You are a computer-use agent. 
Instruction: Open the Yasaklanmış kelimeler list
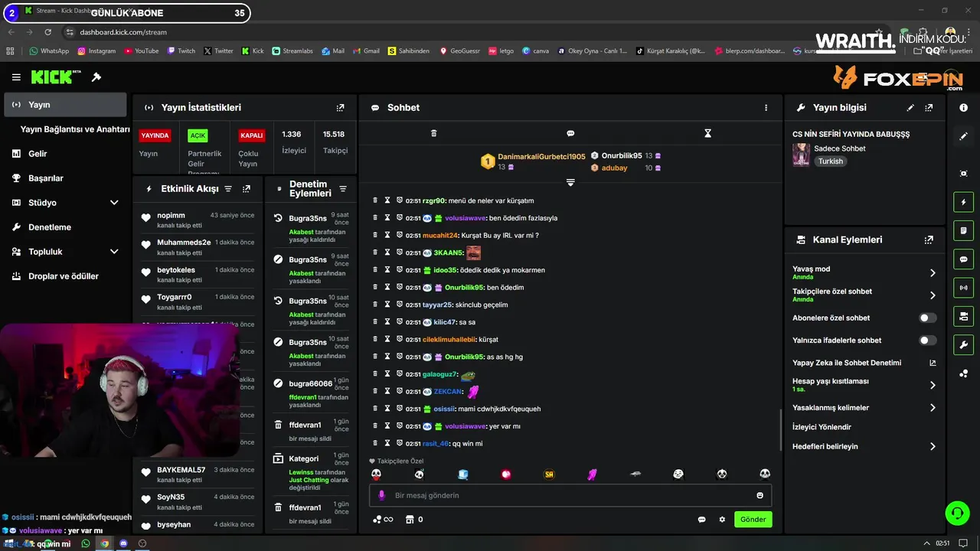(x=864, y=408)
